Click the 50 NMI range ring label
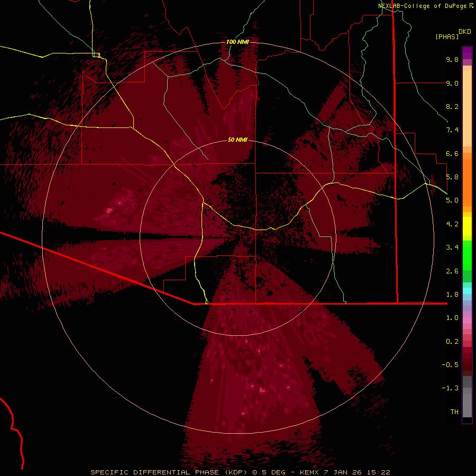This screenshot has width=476, height=476. [x=237, y=140]
